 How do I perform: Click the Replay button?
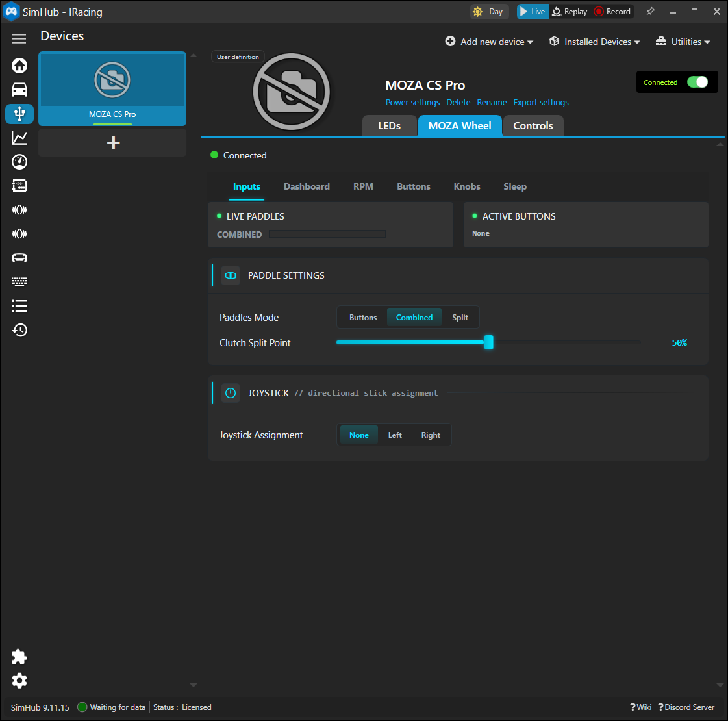[x=570, y=12]
